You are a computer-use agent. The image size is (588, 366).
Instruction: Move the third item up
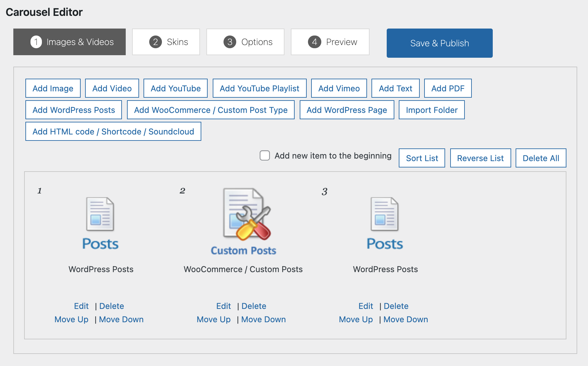pyautogui.click(x=356, y=319)
